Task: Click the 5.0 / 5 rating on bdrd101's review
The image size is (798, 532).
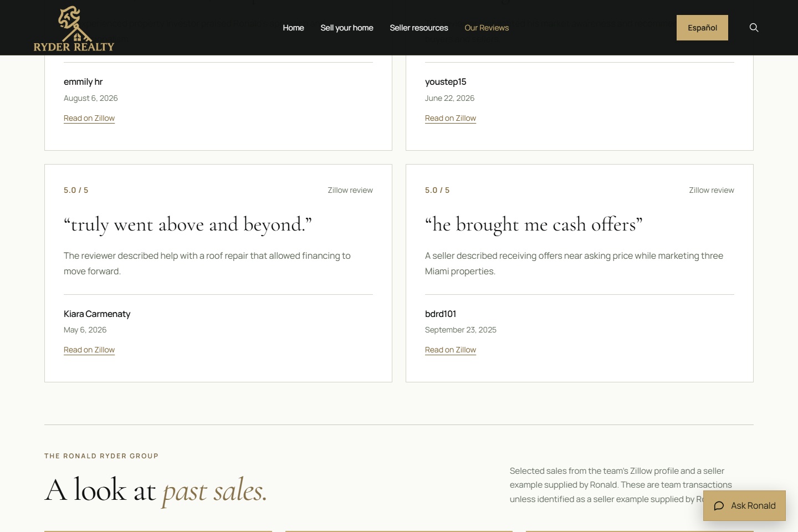Action: [x=437, y=190]
